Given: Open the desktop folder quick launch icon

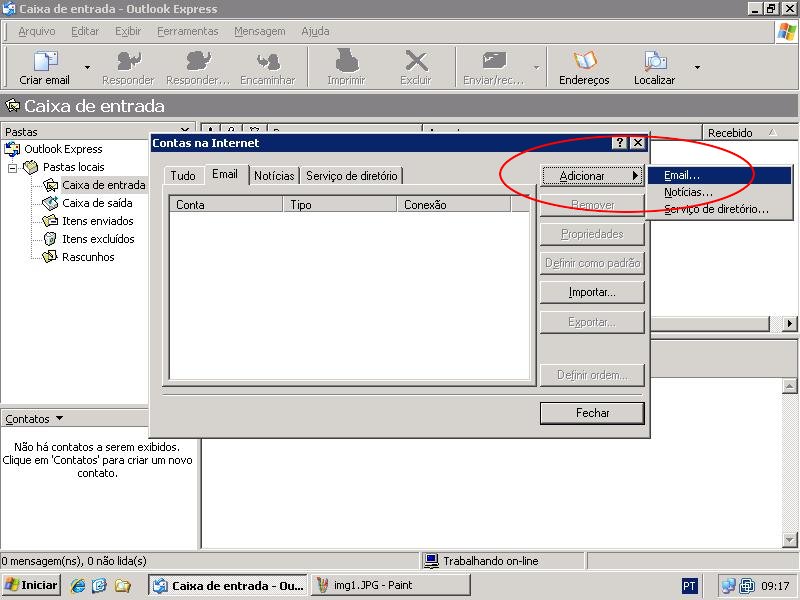Looking at the screenshot, I should (x=122, y=585).
